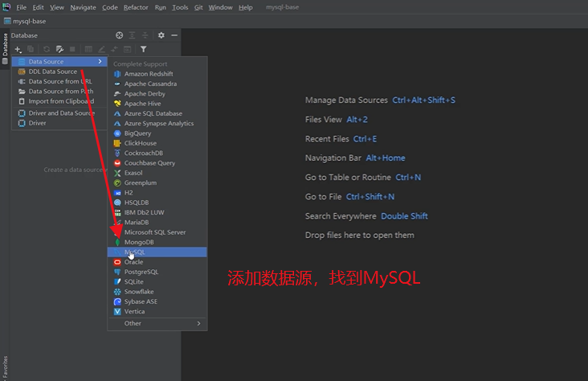Click the Refresh icon in Database toolbar
Image resolution: width=588 pixels, height=381 pixels.
pyautogui.click(x=47, y=49)
